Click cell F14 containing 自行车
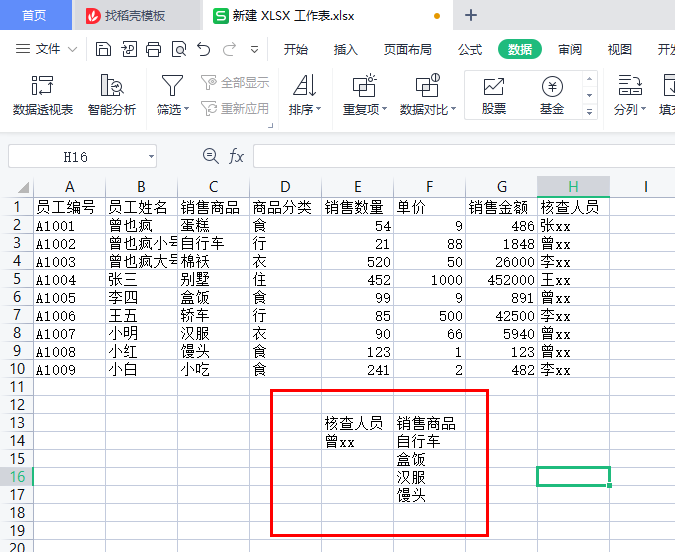The height and width of the screenshot is (552, 675). click(x=429, y=441)
